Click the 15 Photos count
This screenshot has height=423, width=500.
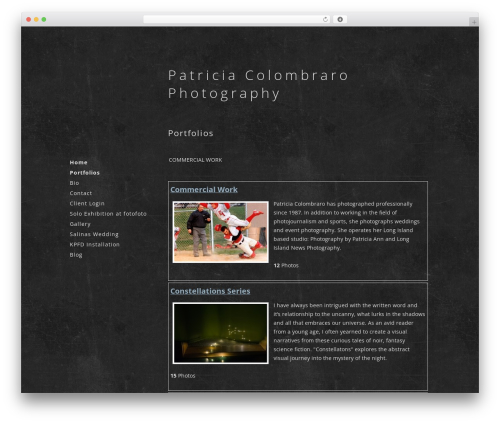click(x=183, y=376)
